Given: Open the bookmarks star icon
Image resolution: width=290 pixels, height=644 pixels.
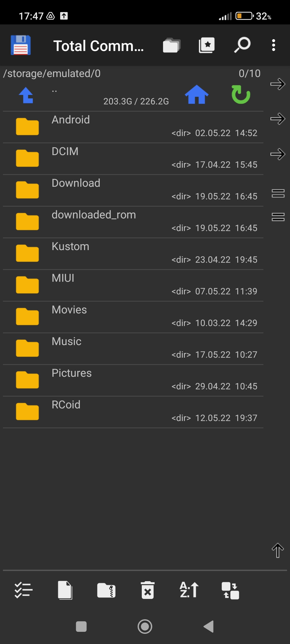Looking at the screenshot, I should pyautogui.click(x=207, y=45).
